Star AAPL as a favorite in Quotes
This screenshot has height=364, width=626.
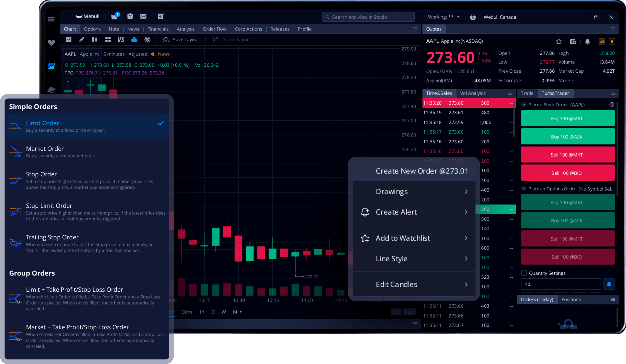coord(559,42)
